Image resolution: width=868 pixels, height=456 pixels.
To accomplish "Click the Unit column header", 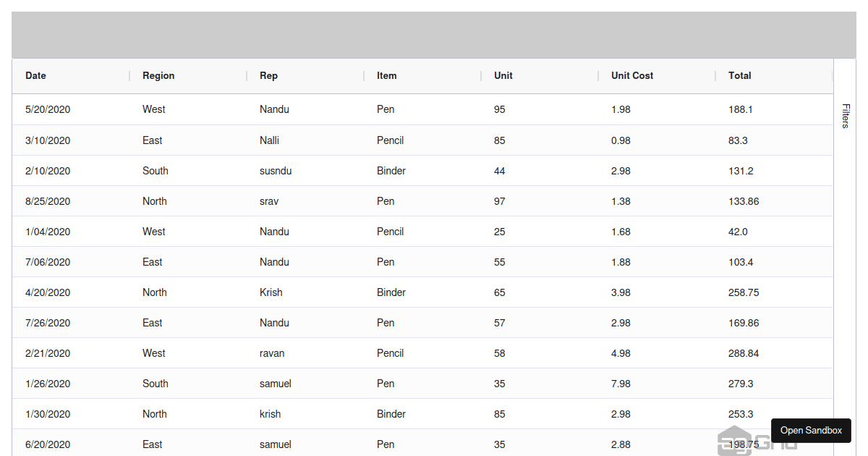I will click(x=503, y=75).
